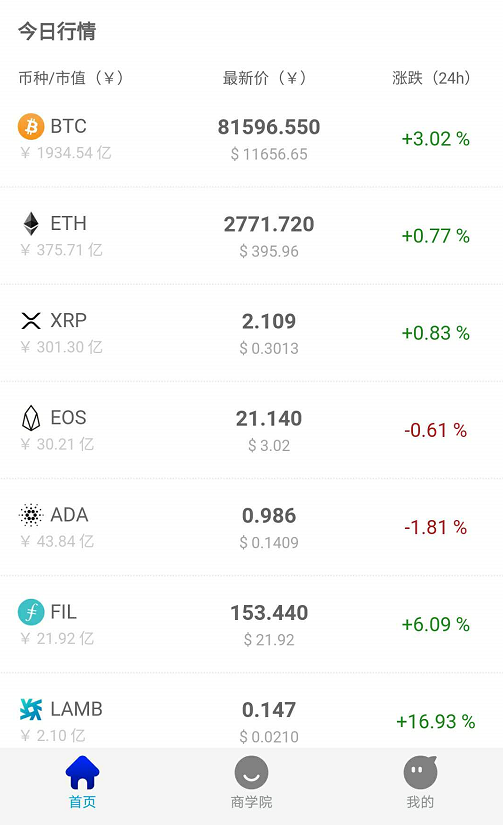Tap the home icon in bottom bar
503x825 pixels.
pyautogui.click(x=83, y=772)
